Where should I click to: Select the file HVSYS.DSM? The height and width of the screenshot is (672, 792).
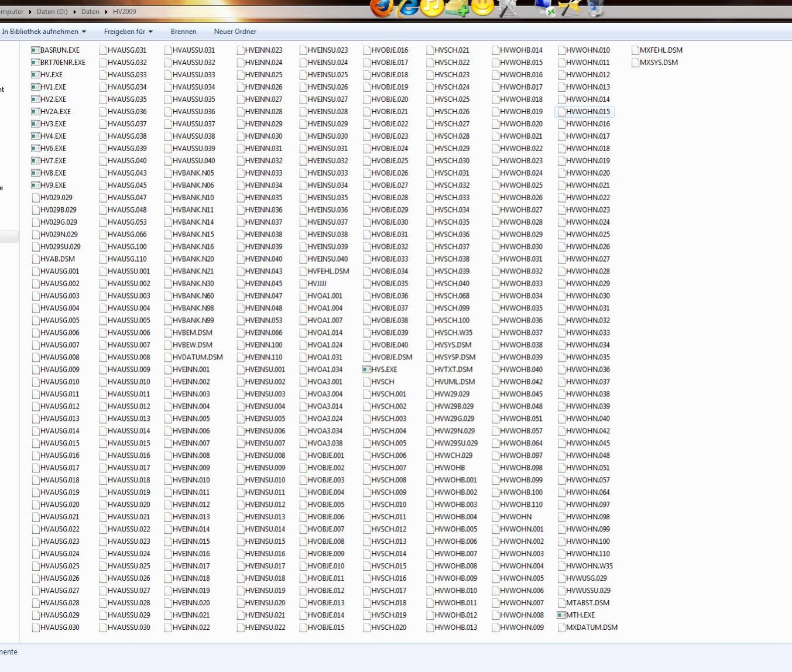click(x=449, y=345)
